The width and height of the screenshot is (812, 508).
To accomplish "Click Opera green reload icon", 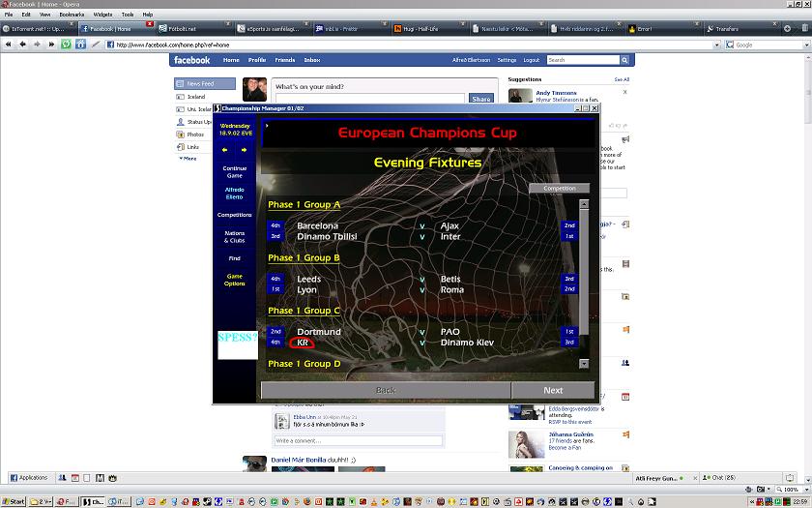I will pyautogui.click(x=67, y=45).
